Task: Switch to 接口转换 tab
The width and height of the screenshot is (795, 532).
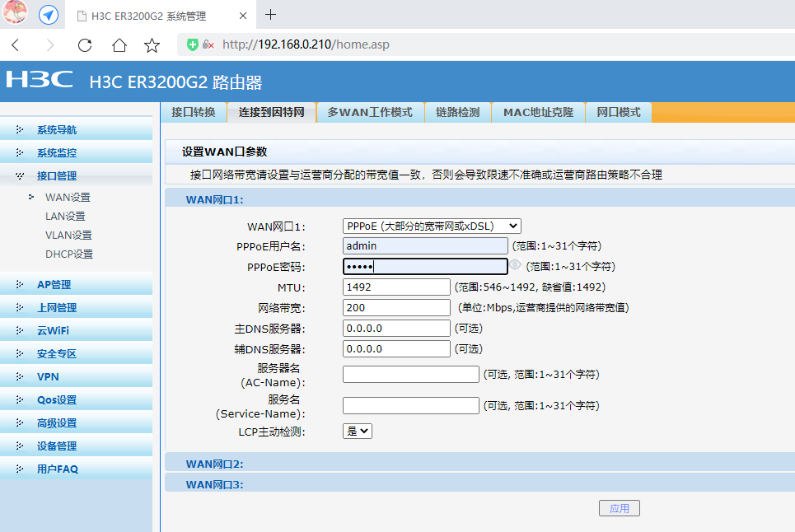Action: coord(193,112)
